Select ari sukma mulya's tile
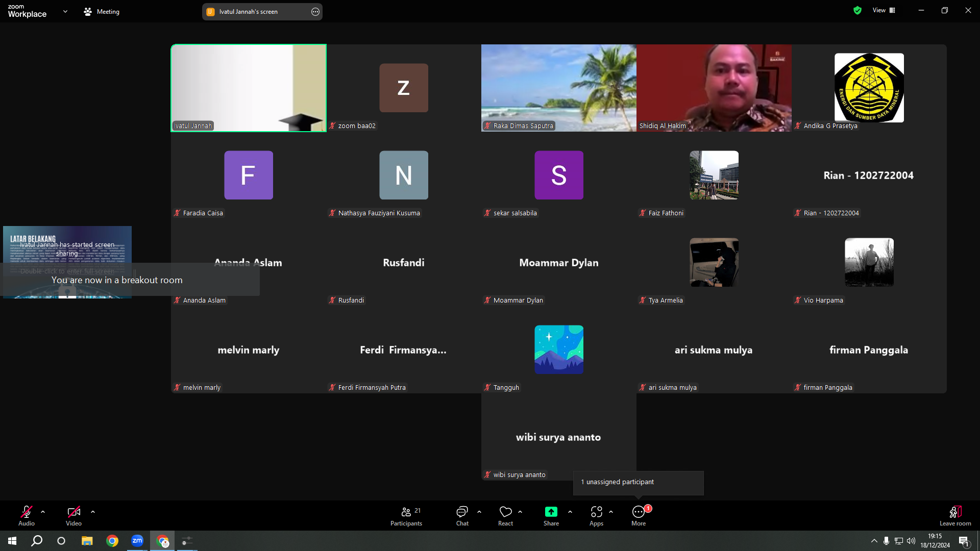The image size is (980, 551). coord(714,349)
